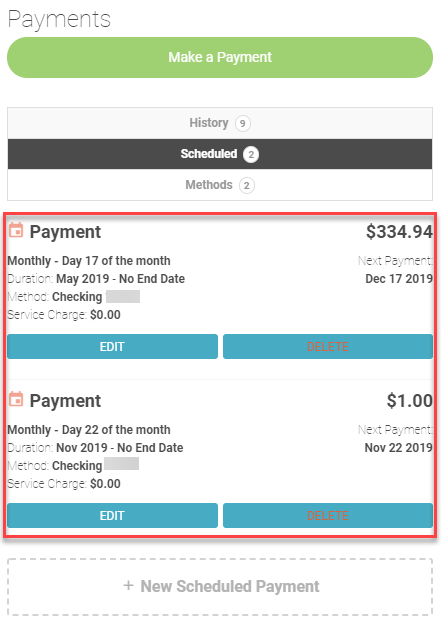This screenshot has width=441, height=624.
Task: Click the plus icon for New Scheduled Payment
Action: [x=128, y=585]
